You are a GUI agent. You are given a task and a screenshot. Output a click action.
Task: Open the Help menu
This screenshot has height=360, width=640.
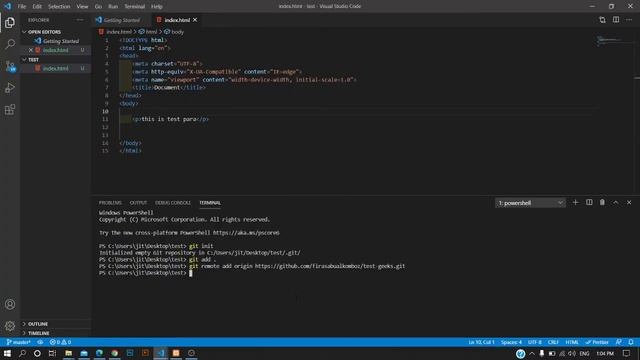157,7
